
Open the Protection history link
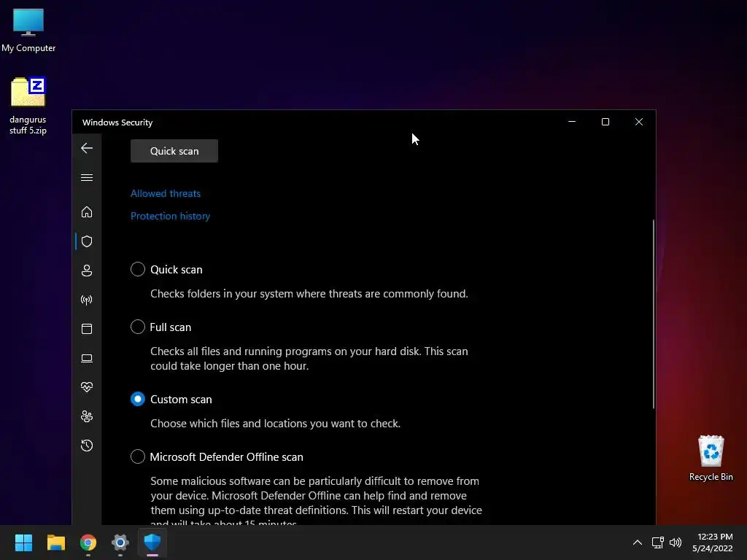coord(170,216)
